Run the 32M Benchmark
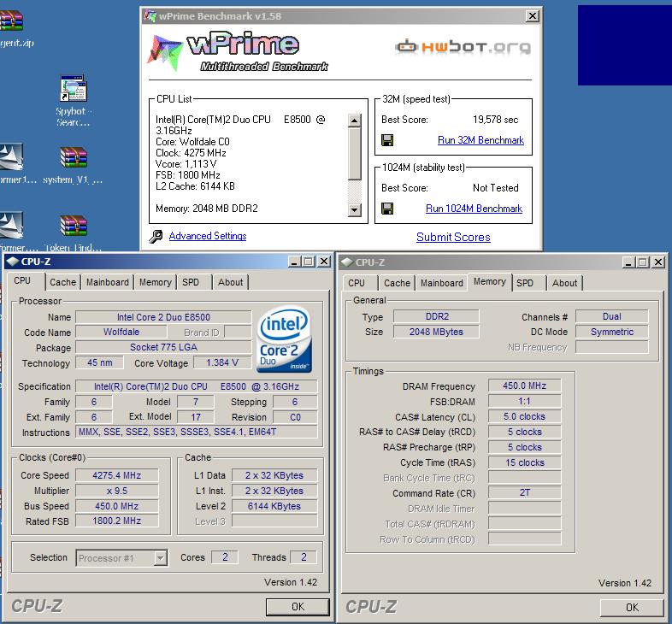 pos(480,140)
